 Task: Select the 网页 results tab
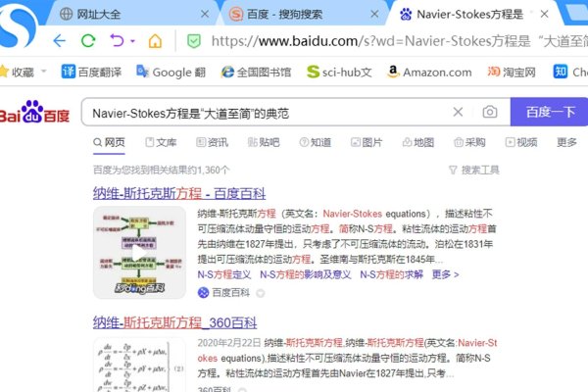point(109,142)
